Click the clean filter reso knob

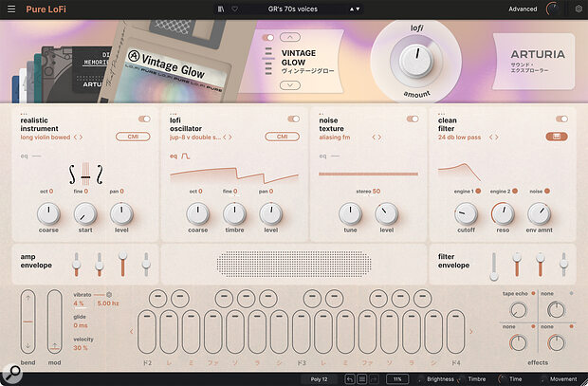click(x=503, y=213)
